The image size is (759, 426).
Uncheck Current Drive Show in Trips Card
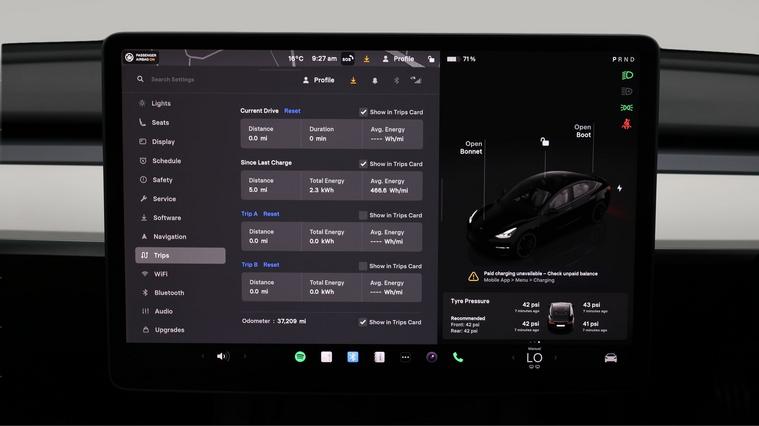(364, 112)
